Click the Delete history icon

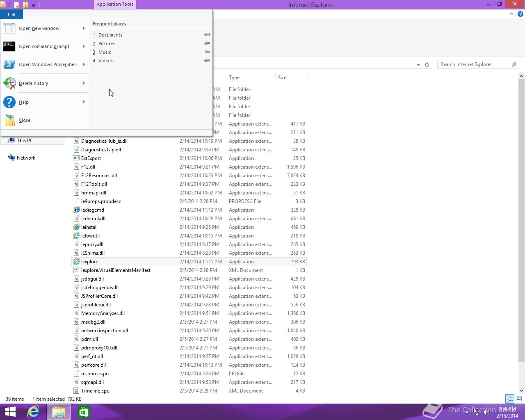pyautogui.click(x=9, y=83)
